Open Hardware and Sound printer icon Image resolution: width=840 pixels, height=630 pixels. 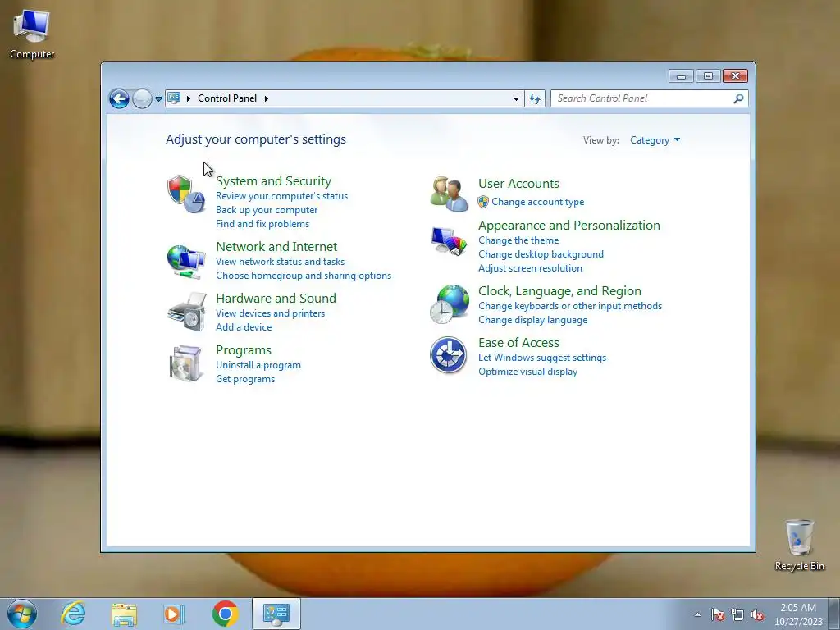coord(186,311)
